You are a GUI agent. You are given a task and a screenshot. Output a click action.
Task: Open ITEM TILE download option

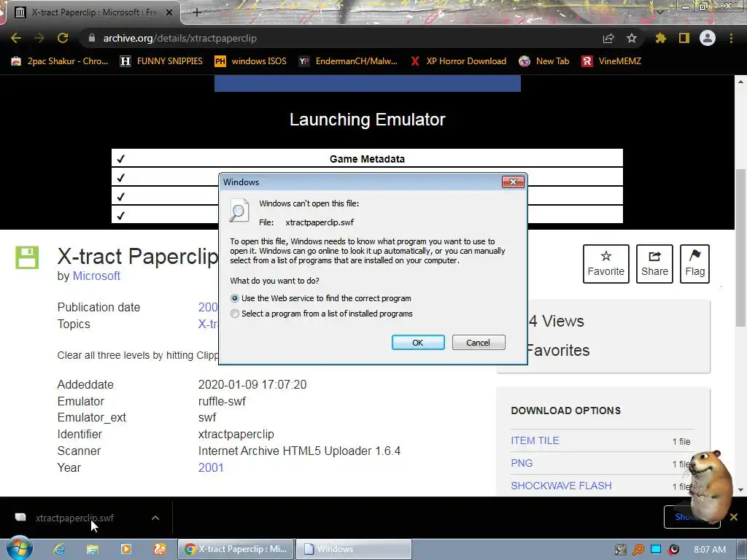pos(535,440)
